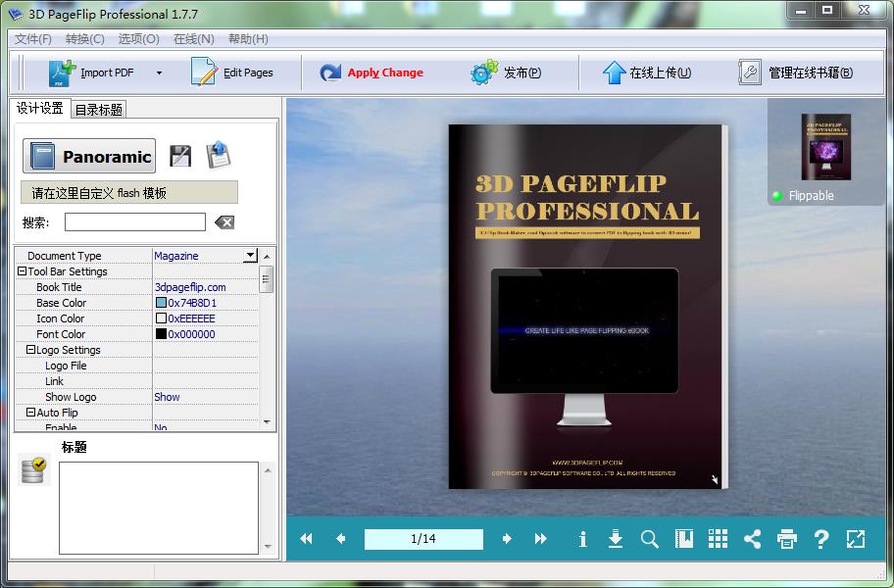Toggle fullscreen with the expand icon

coord(856,538)
